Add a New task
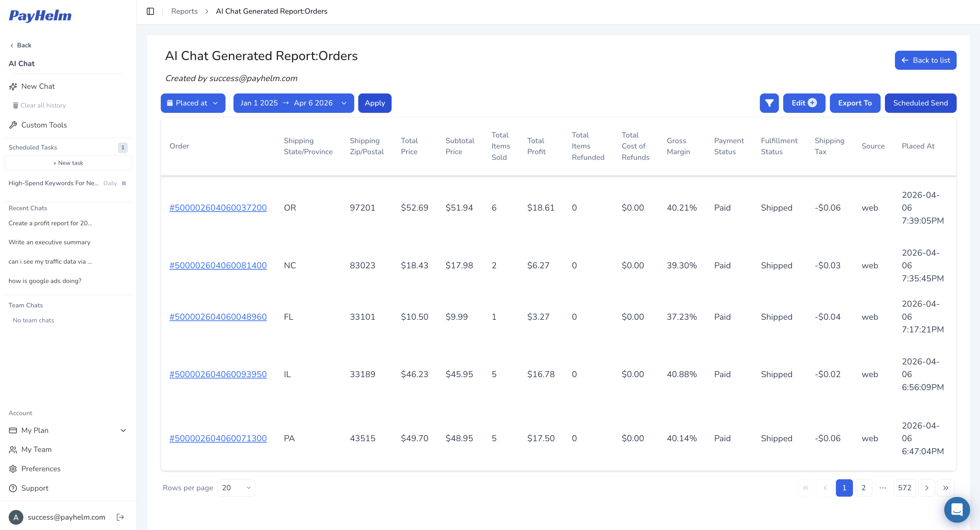The height and width of the screenshot is (530, 980). coord(68,163)
